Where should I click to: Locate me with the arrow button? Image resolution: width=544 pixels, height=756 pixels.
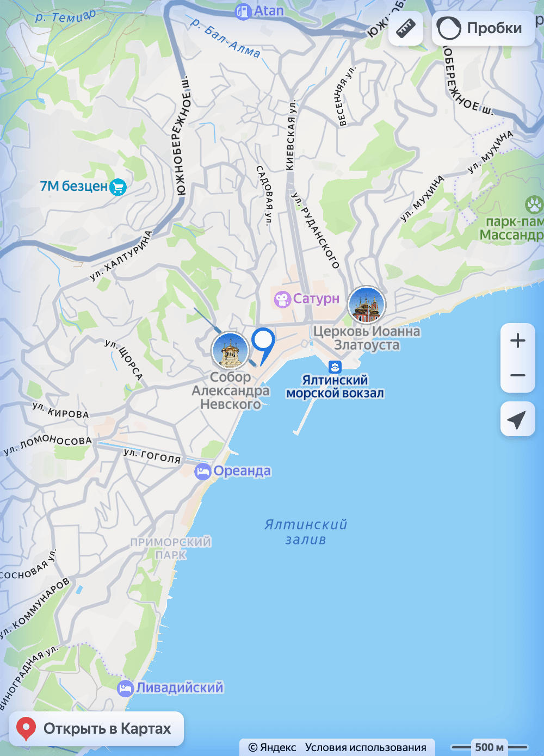click(518, 419)
